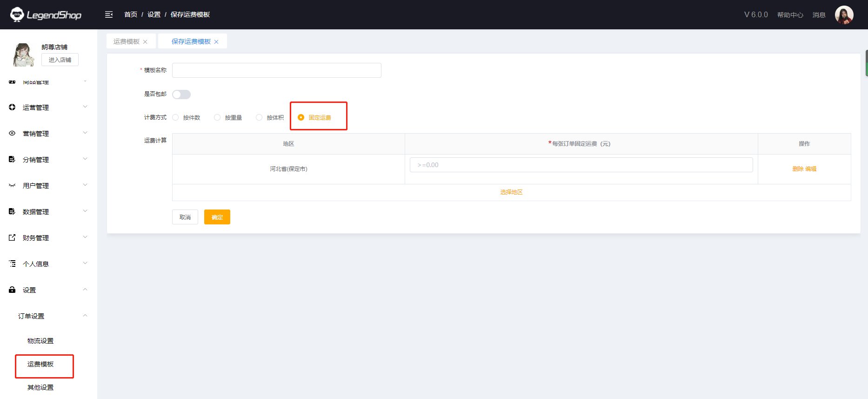868x399 pixels.
Task: Select the 按重量 radio option
Action: (217, 117)
